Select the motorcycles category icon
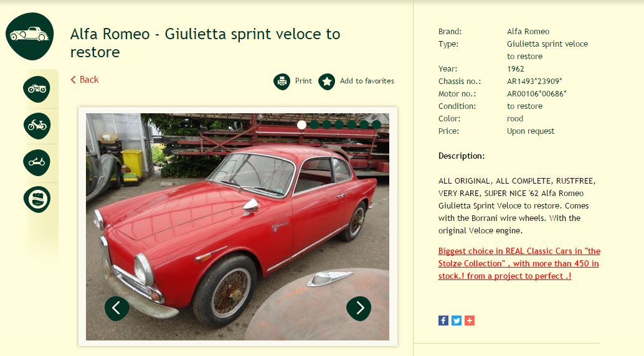This screenshot has width=644, height=356. point(37,89)
